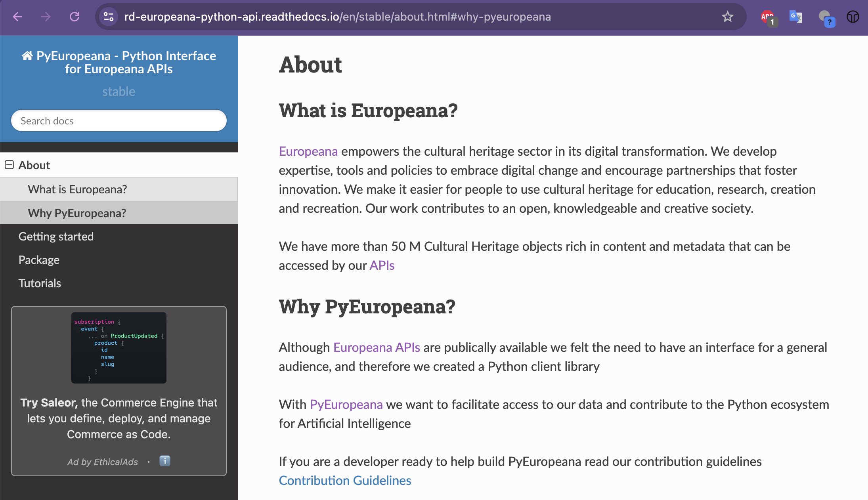Screen dimensions: 868x500
Task: Reload the page with the refresh icon
Action: point(75,17)
